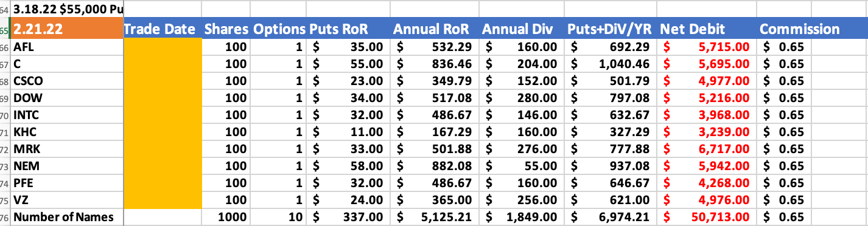
Task: Select the PFE ticker cell
Action: click(66, 183)
